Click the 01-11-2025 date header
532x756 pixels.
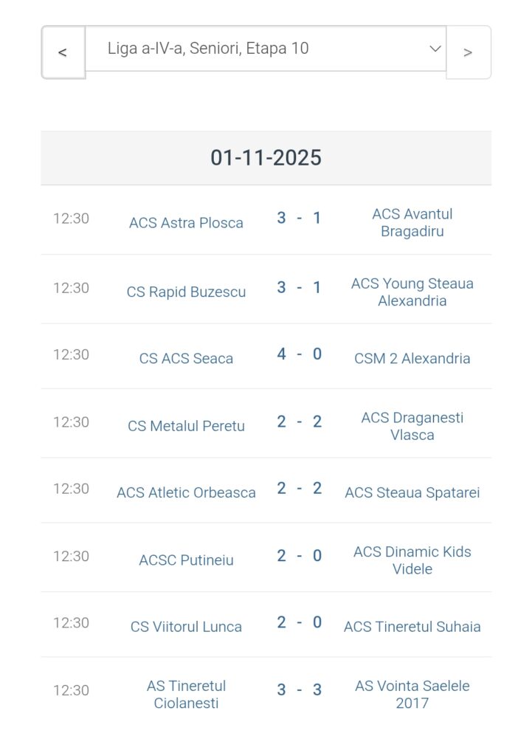coord(266,158)
